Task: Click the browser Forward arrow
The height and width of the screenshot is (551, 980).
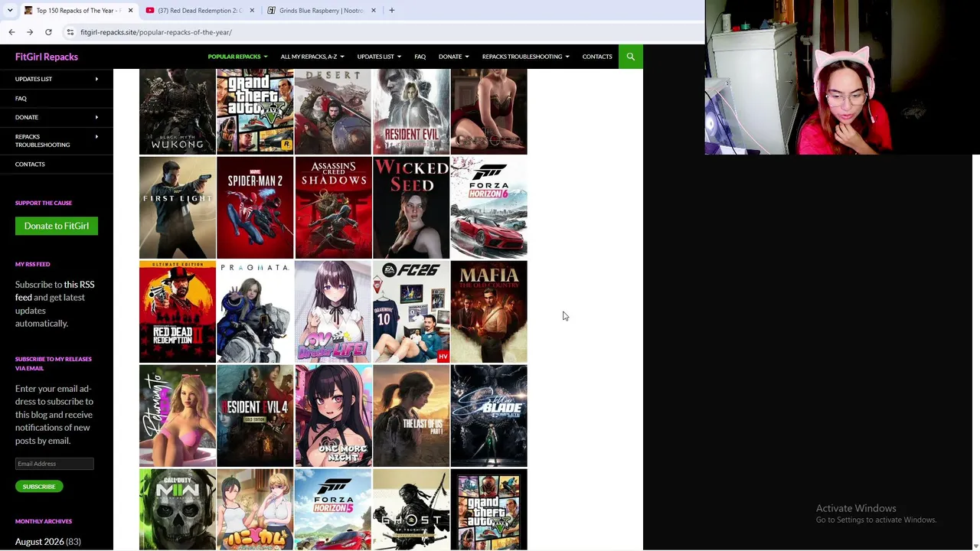Action: [x=30, y=32]
